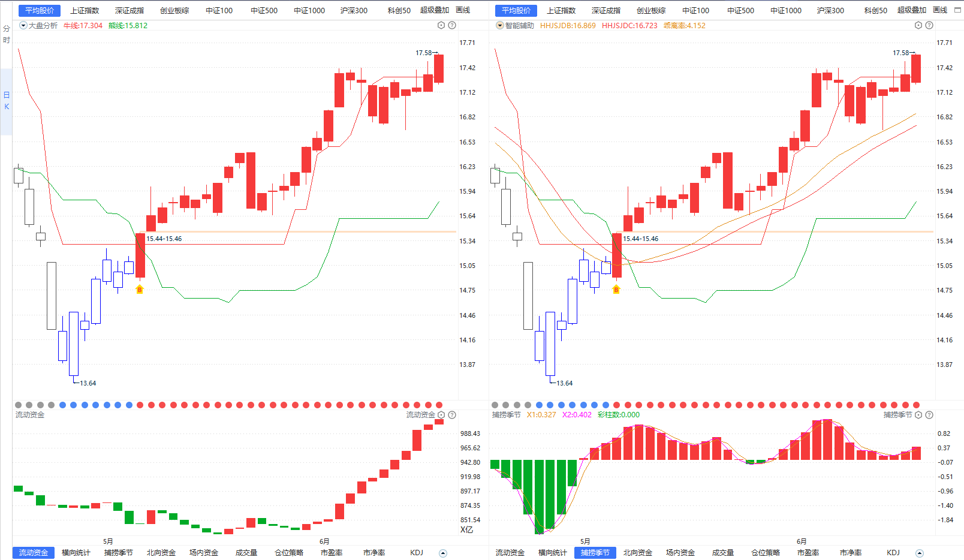This screenshot has height=560, width=964.
Task: Select 捕捞季节 indicator in right bottom tabs
Action: pyautogui.click(x=595, y=553)
